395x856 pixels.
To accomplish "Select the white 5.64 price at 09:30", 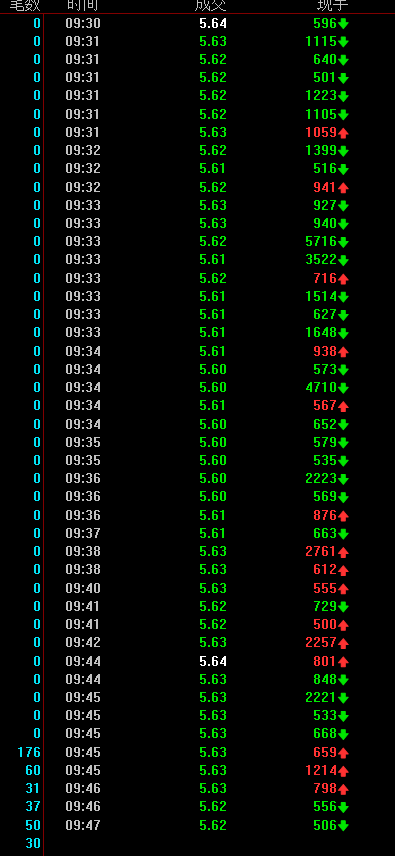I will coord(213,23).
